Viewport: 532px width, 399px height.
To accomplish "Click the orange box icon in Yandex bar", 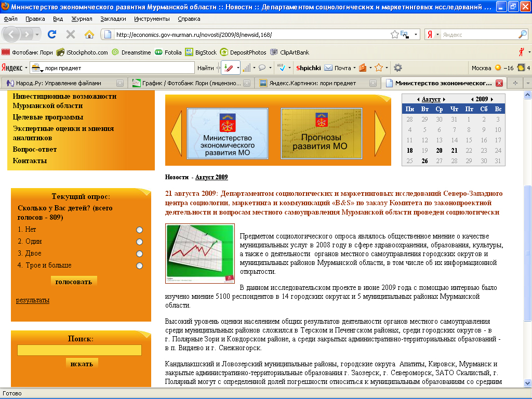I will click(x=363, y=68).
